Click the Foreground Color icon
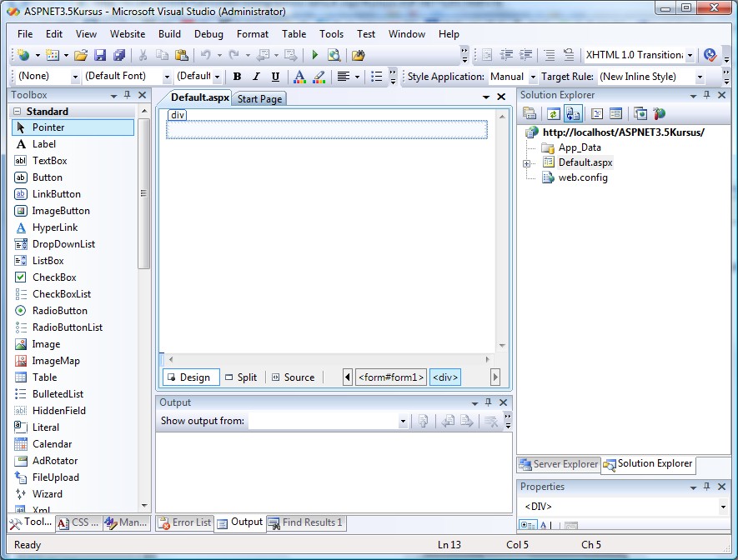The height and width of the screenshot is (560, 738). (299, 77)
